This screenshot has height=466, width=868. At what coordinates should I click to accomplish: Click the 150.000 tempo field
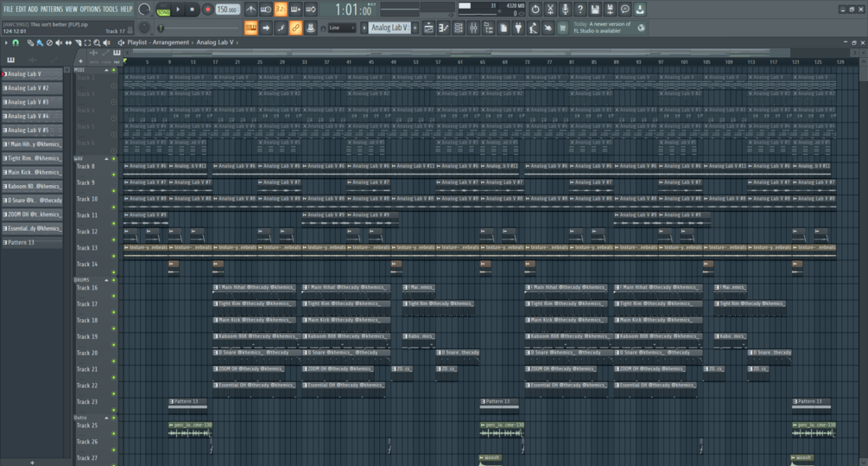pos(227,10)
